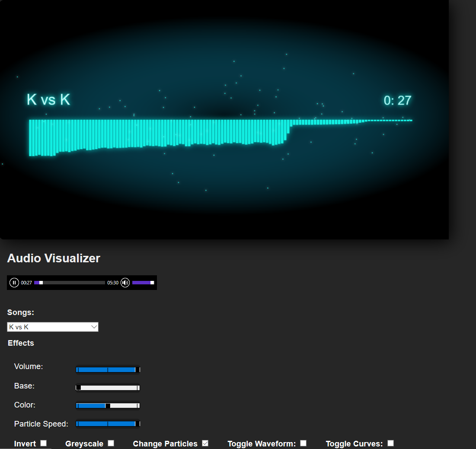Click the Color effect slider
The height and width of the screenshot is (449, 476).
coord(108,405)
